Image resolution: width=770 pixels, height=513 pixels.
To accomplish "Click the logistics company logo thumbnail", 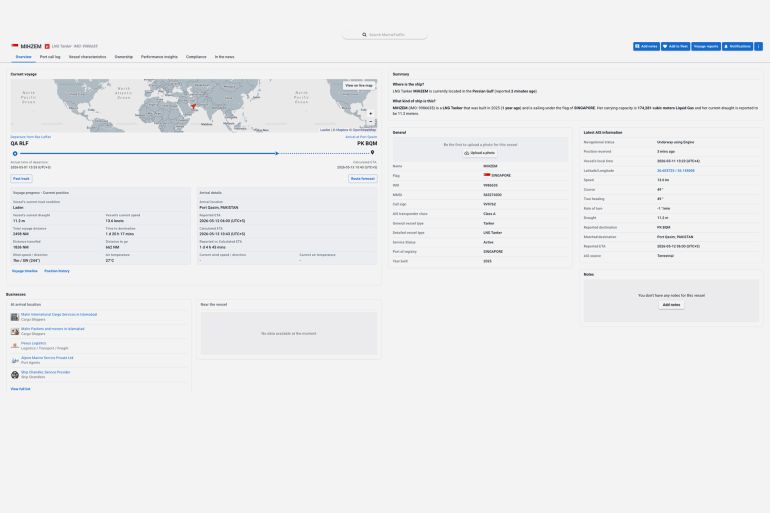I will (x=15, y=346).
